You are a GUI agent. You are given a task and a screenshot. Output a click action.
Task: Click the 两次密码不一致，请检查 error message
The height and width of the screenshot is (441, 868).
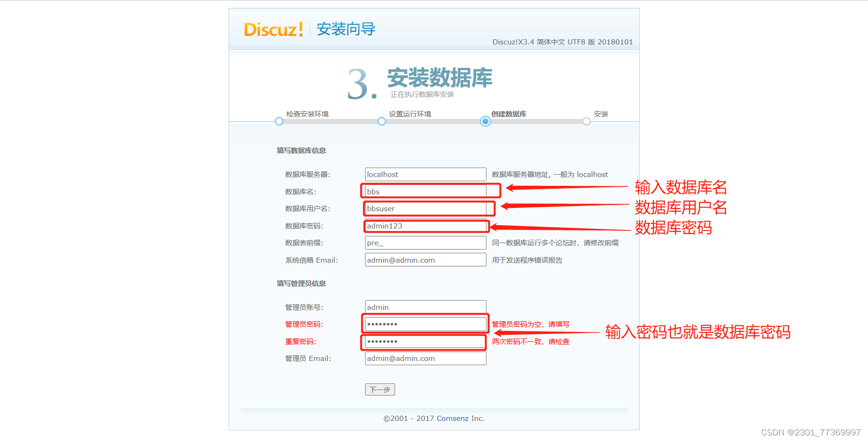pos(531,341)
